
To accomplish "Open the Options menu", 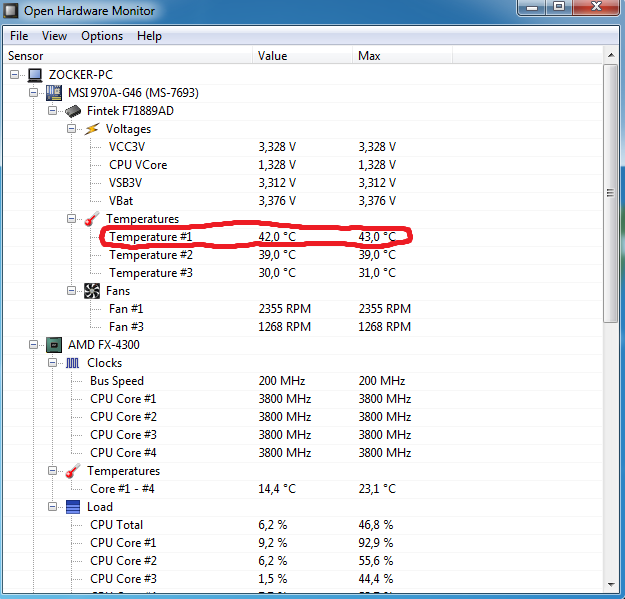I will coord(102,36).
